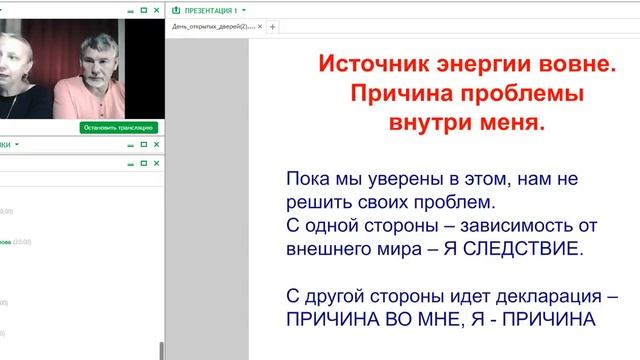Click the red slide heading 'Источник энергии вовне.'

pos(467,64)
